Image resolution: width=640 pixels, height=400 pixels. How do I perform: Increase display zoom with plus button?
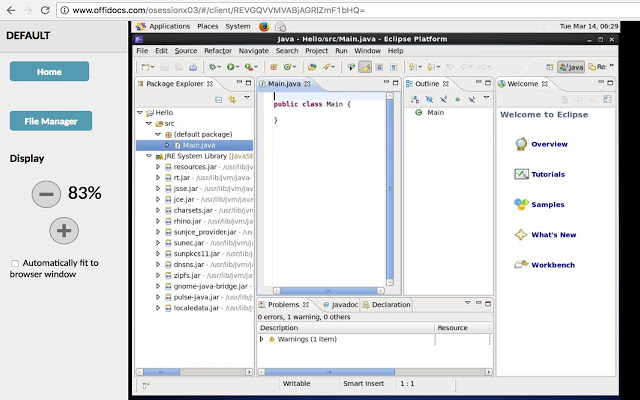pos(64,231)
